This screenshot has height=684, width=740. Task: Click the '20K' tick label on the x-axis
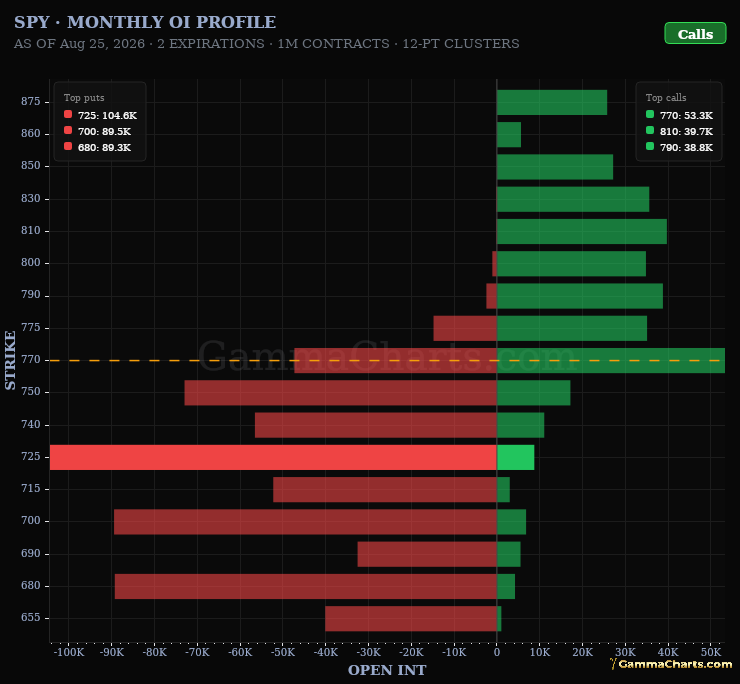(582, 652)
